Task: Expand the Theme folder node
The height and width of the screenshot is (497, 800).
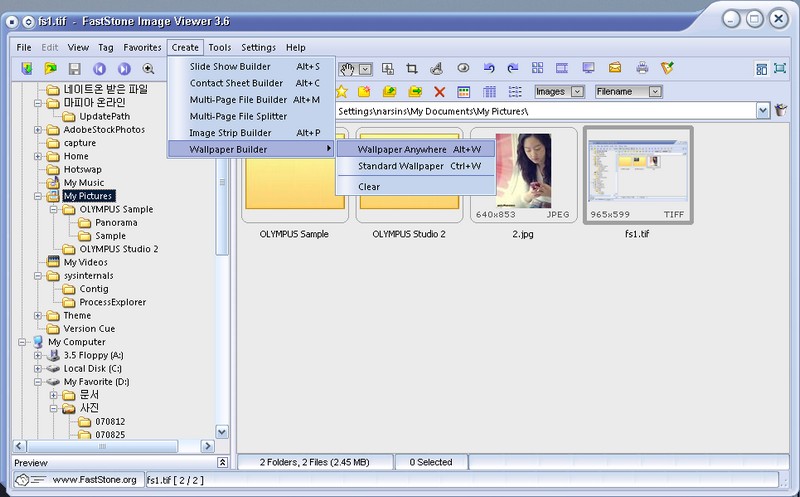Action: coord(38,315)
